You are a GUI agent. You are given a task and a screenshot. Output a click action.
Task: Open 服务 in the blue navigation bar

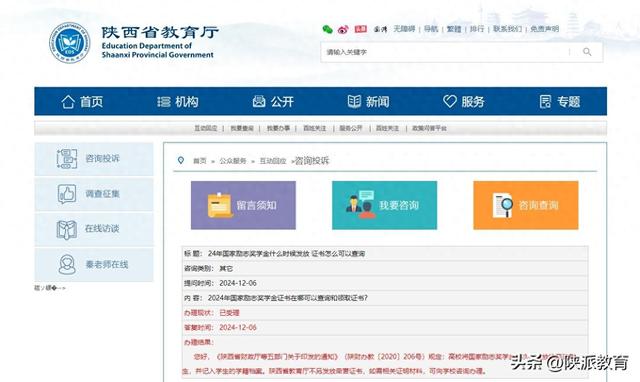464,102
